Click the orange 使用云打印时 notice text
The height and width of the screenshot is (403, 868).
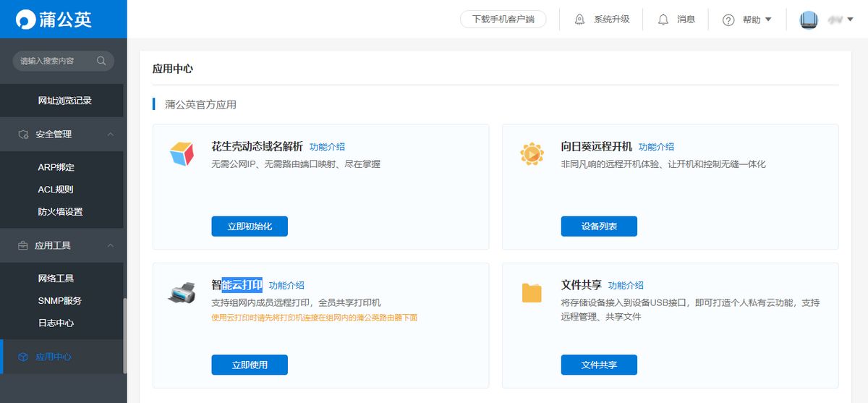tap(314, 317)
